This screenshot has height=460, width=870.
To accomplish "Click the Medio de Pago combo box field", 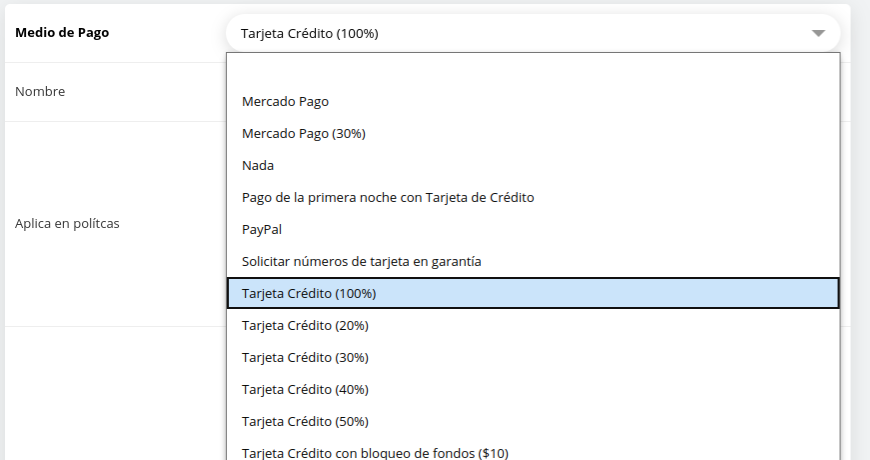I will click(500, 33).
